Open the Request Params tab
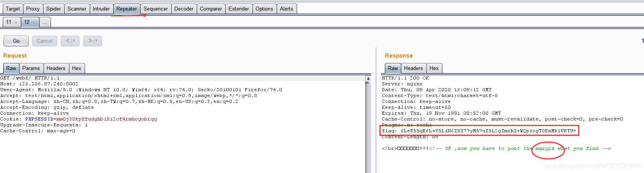The image size is (644, 173). coord(31,68)
